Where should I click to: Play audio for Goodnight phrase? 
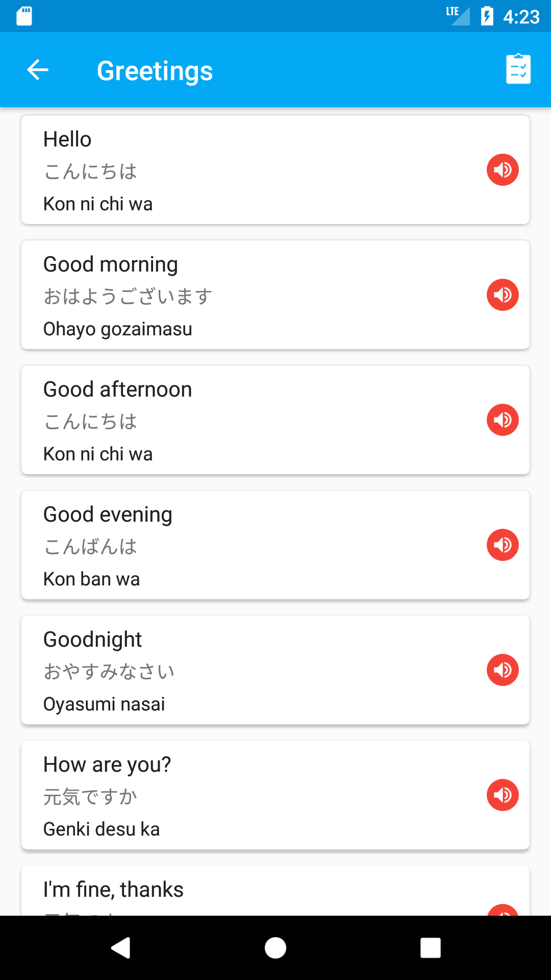point(503,670)
